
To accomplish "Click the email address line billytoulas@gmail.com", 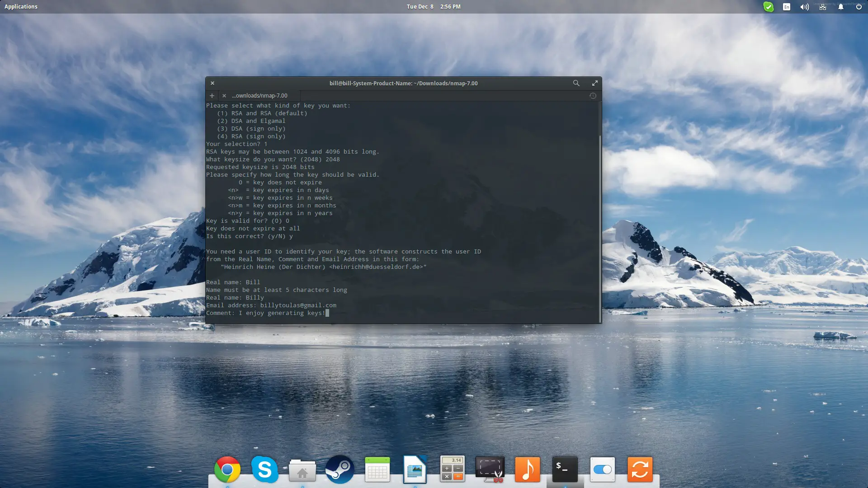I will pyautogui.click(x=271, y=305).
